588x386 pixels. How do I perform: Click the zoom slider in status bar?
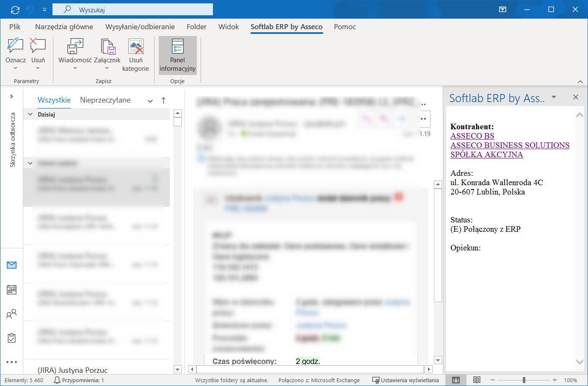tap(524, 380)
